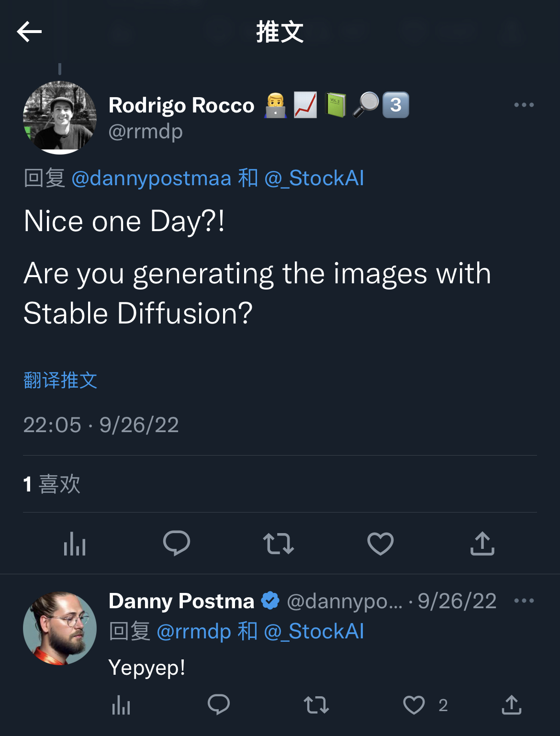View analytics for Rodrigo's tweet
The image size is (560, 736).
click(75, 544)
